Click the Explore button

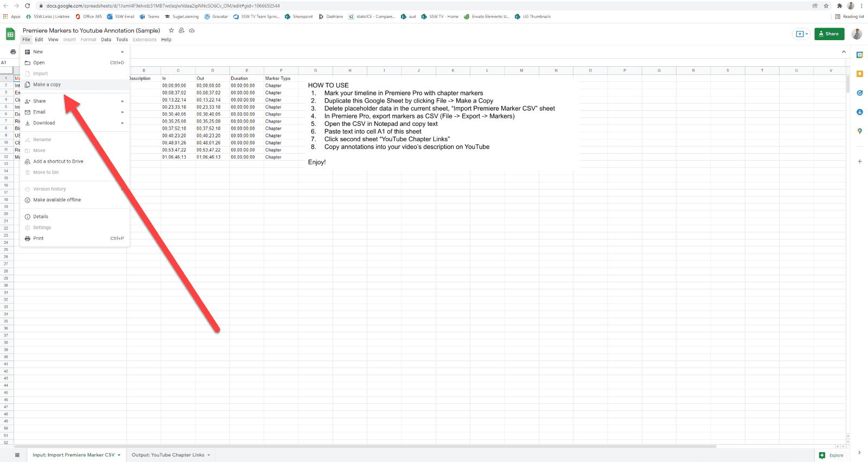point(831,455)
